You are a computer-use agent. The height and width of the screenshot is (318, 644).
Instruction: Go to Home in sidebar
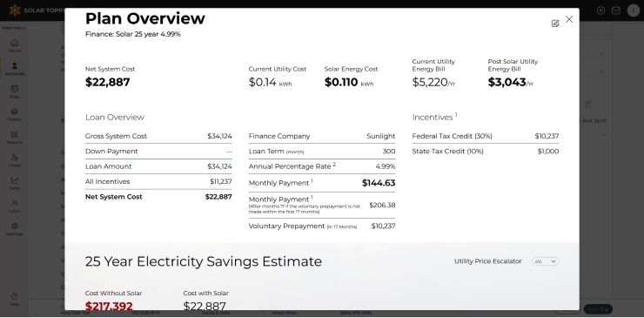tap(15, 45)
